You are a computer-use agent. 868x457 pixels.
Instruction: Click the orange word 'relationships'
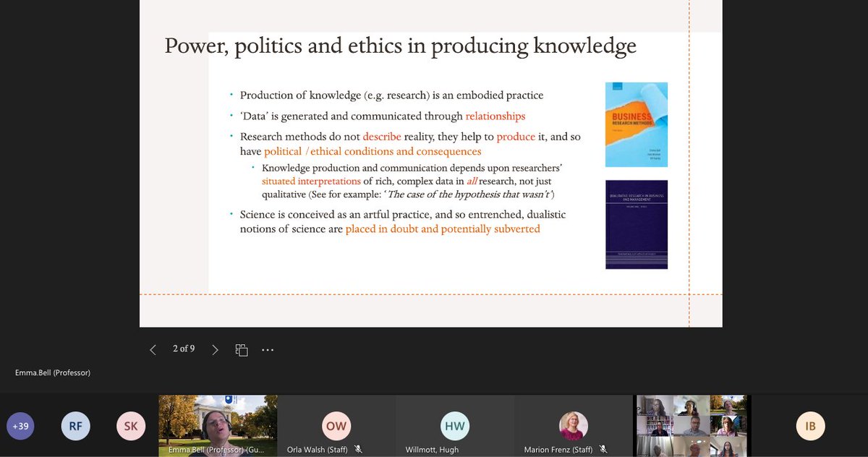495,116
